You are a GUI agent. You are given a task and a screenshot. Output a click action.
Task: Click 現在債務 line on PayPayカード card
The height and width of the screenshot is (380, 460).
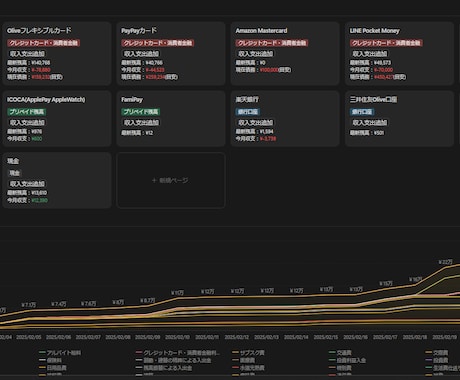click(x=149, y=77)
